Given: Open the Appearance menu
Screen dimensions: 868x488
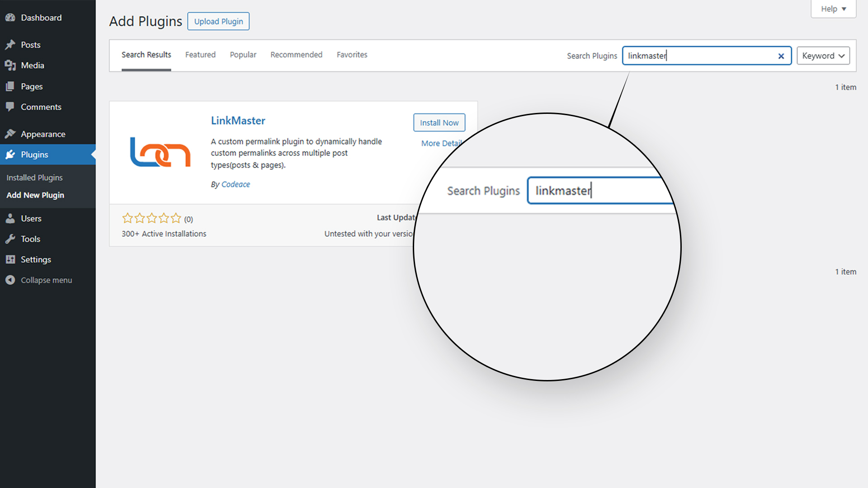Looking at the screenshot, I should tap(48, 134).
